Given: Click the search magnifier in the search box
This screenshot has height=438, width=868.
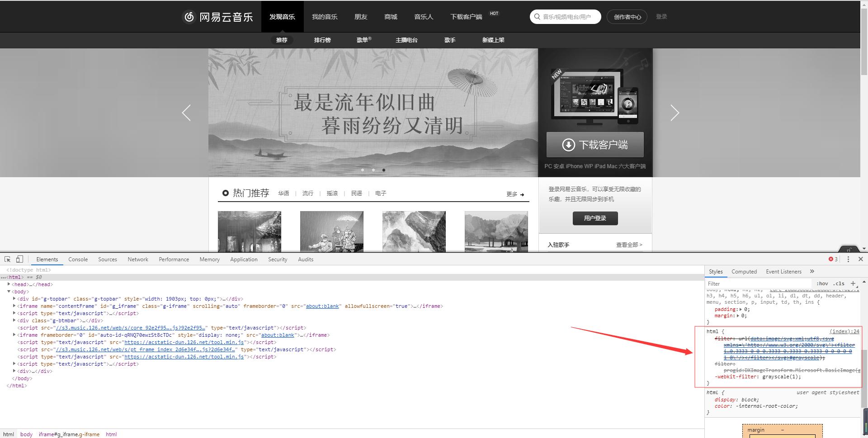Looking at the screenshot, I should pos(537,16).
